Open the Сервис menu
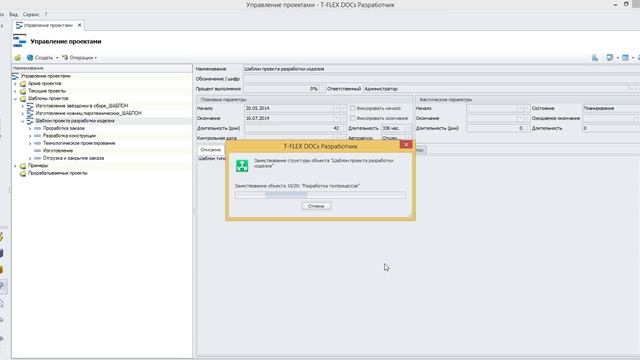640x360 pixels. (x=31, y=14)
